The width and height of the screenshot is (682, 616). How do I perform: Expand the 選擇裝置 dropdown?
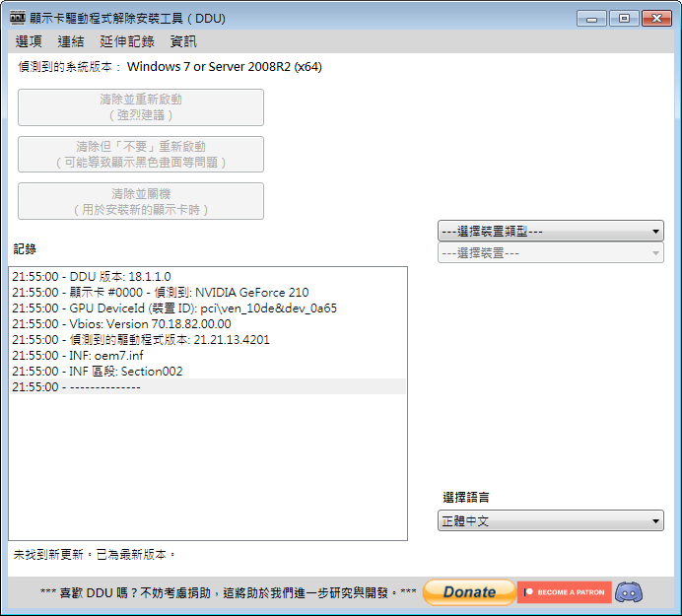coord(551,252)
